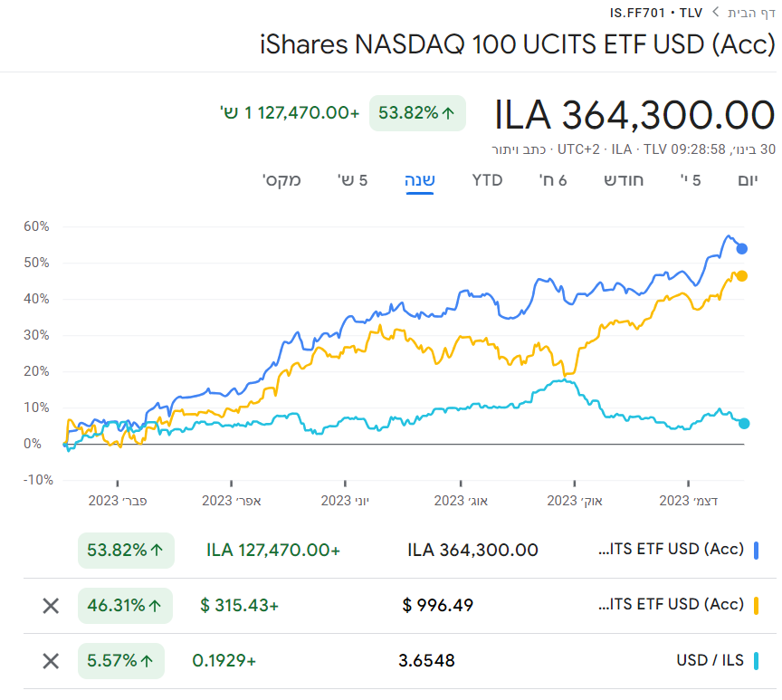782x700 pixels.
Task: Click the teal endpoint dot on chart
Action: [744, 423]
